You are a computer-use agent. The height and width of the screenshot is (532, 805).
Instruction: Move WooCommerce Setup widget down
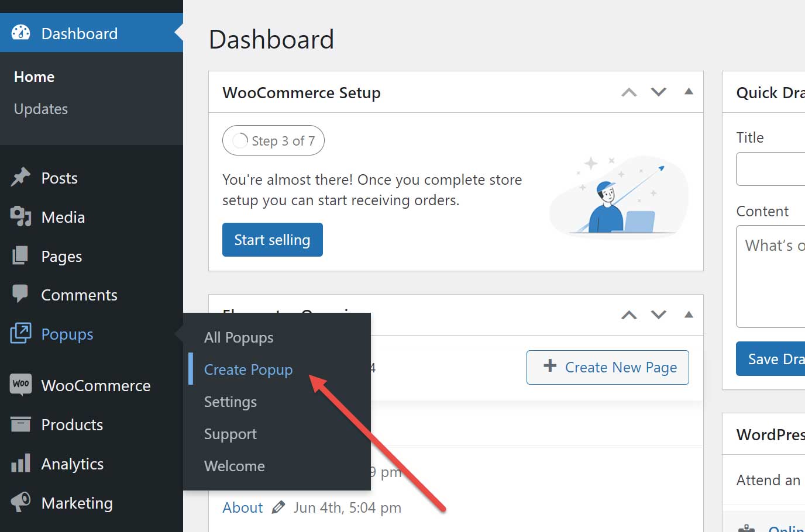click(659, 92)
